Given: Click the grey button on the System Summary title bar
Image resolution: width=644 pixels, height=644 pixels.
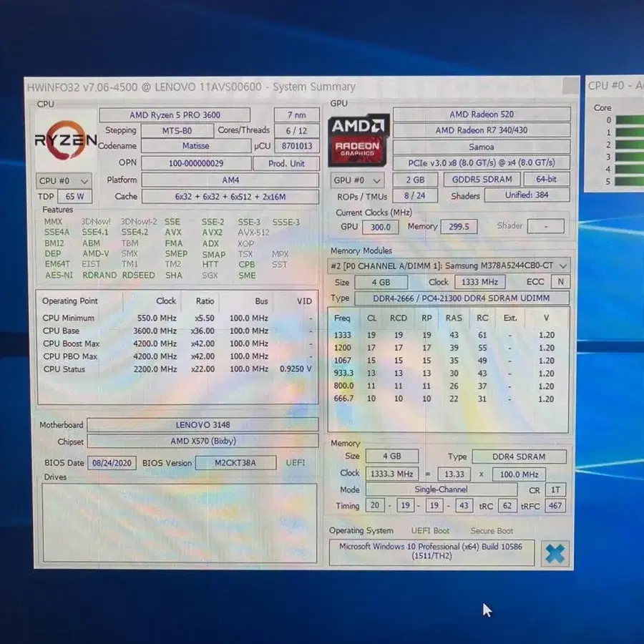Looking at the screenshot, I should click(x=570, y=86).
